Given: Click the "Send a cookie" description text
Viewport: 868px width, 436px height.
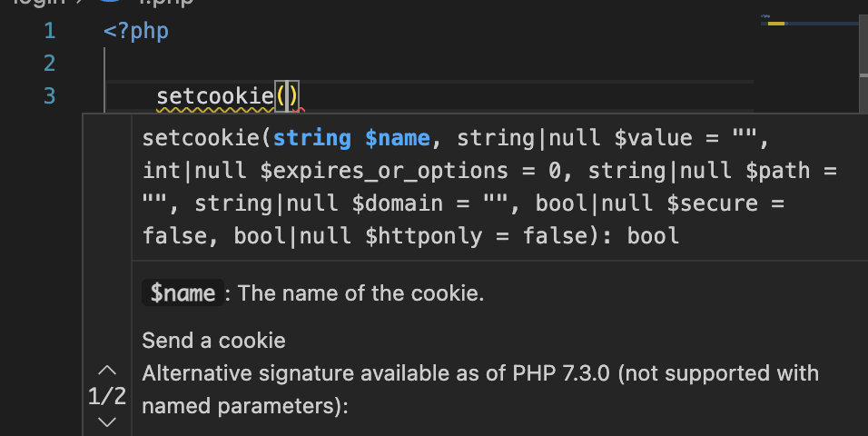Looking at the screenshot, I should pos(213,341).
